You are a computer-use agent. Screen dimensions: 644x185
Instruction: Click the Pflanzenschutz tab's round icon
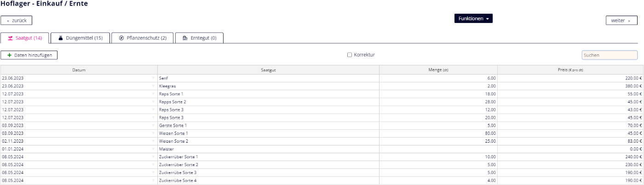[x=121, y=38]
